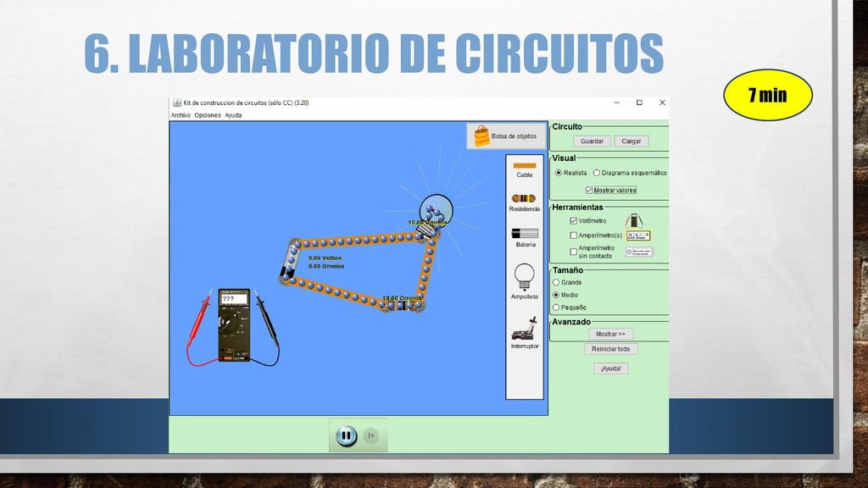Maximize the circuit kit window
This screenshot has height=488, width=868.
(x=639, y=103)
